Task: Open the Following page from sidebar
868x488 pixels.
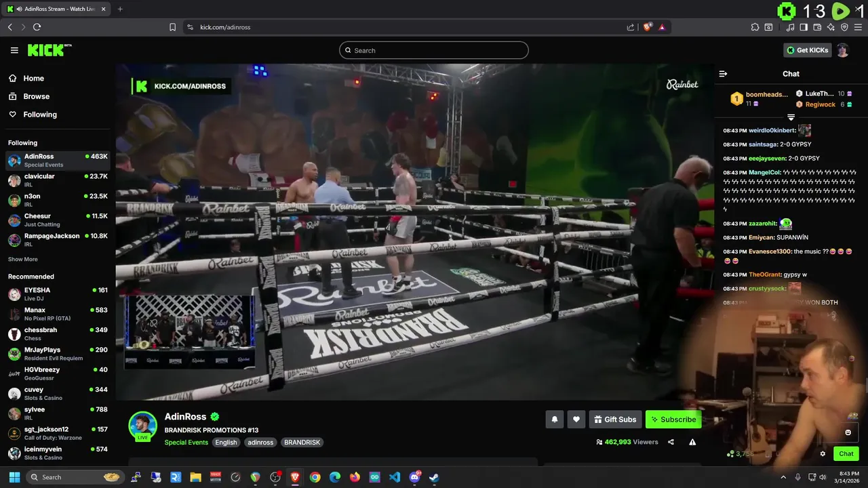Action: click(x=40, y=115)
